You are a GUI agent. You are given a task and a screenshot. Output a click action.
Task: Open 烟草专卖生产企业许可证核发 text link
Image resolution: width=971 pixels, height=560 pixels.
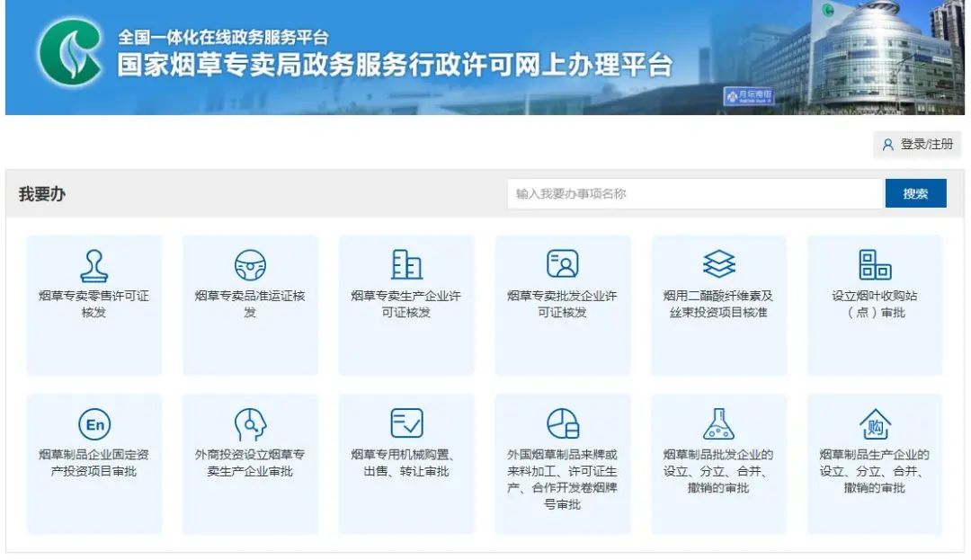(x=406, y=304)
